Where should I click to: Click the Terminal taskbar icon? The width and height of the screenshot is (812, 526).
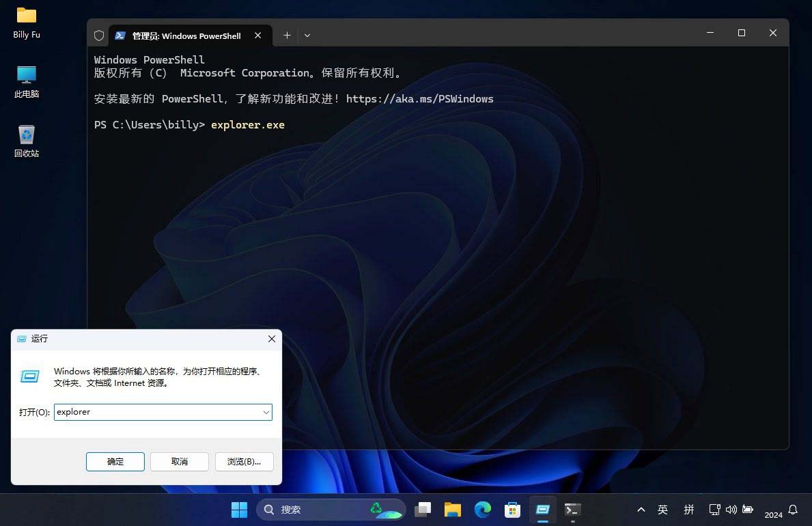(572, 510)
